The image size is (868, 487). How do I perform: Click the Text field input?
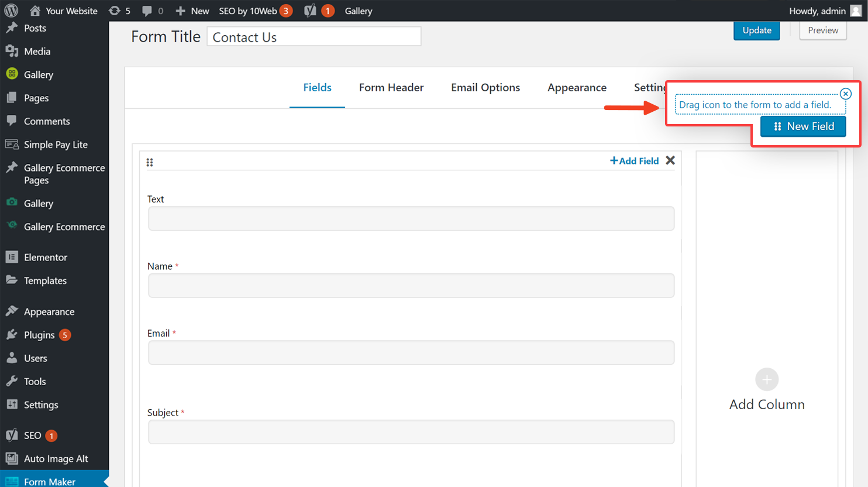[x=411, y=218]
